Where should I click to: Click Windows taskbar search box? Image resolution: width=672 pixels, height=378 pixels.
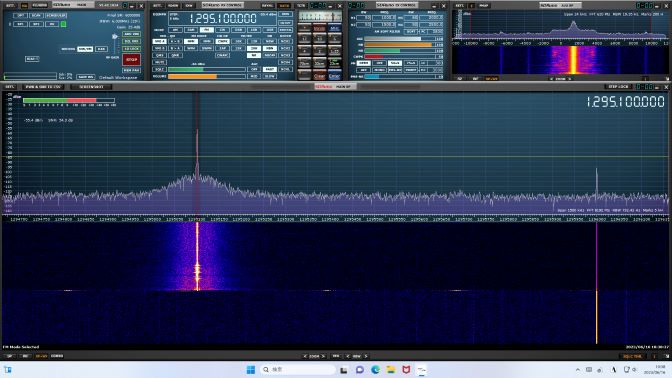click(x=298, y=369)
